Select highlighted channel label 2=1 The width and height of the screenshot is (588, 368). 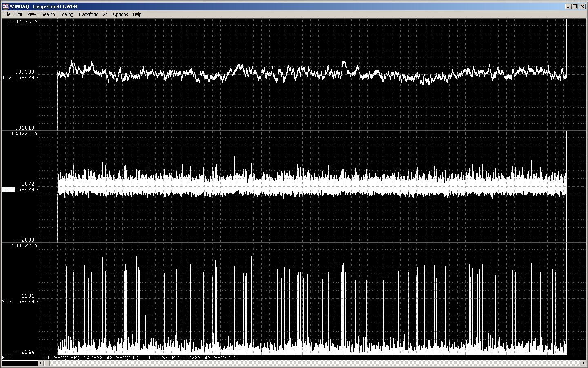(8, 190)
